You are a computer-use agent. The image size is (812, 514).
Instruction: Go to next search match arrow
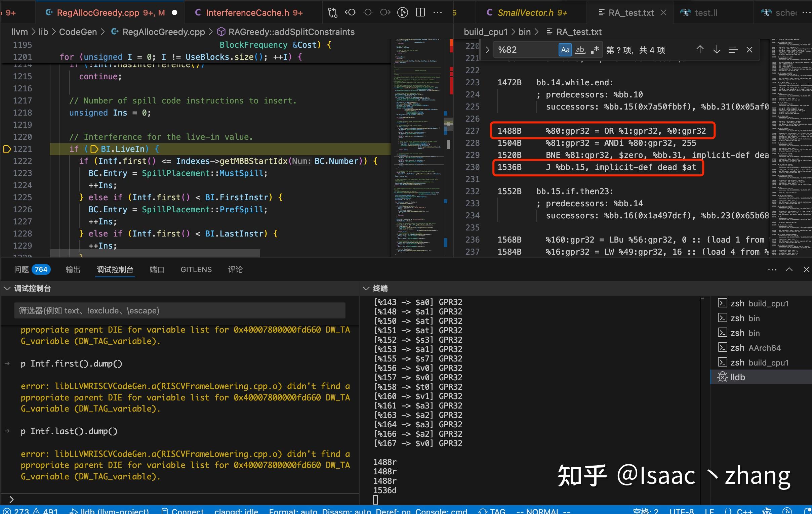tap(717, 50)
